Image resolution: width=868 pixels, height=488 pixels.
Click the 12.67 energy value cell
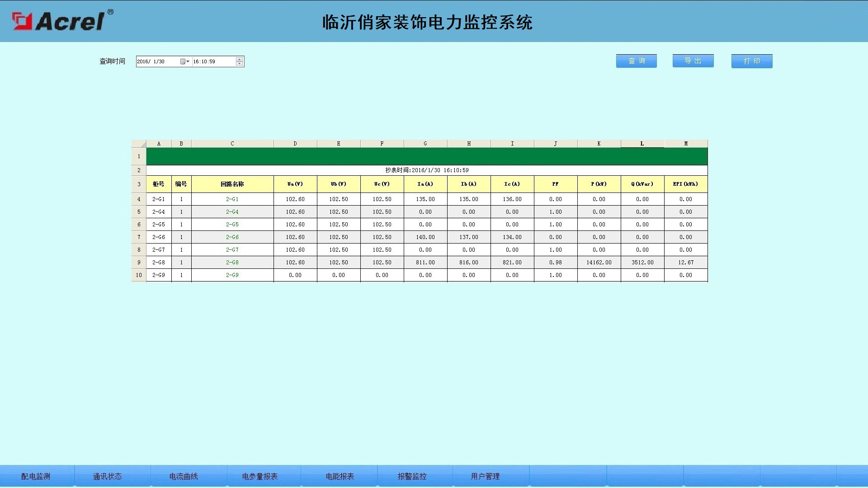tap(686, 263)
